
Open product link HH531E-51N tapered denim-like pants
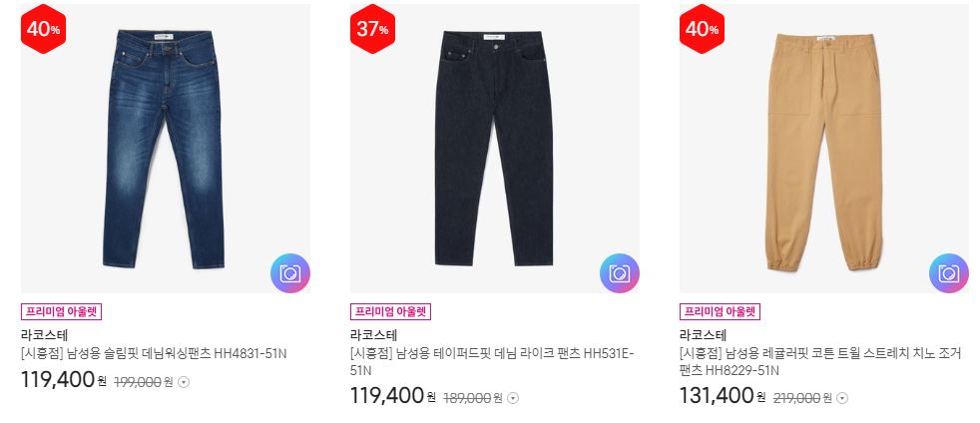[492, 362]
